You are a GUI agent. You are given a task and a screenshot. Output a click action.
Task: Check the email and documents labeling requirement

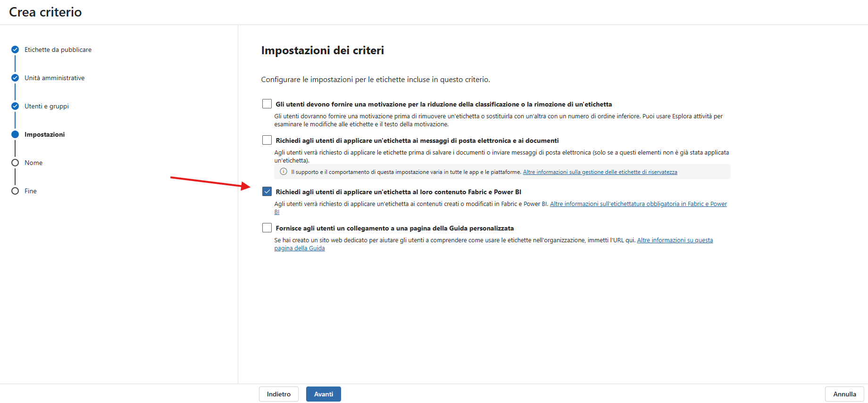coord(267,140)
